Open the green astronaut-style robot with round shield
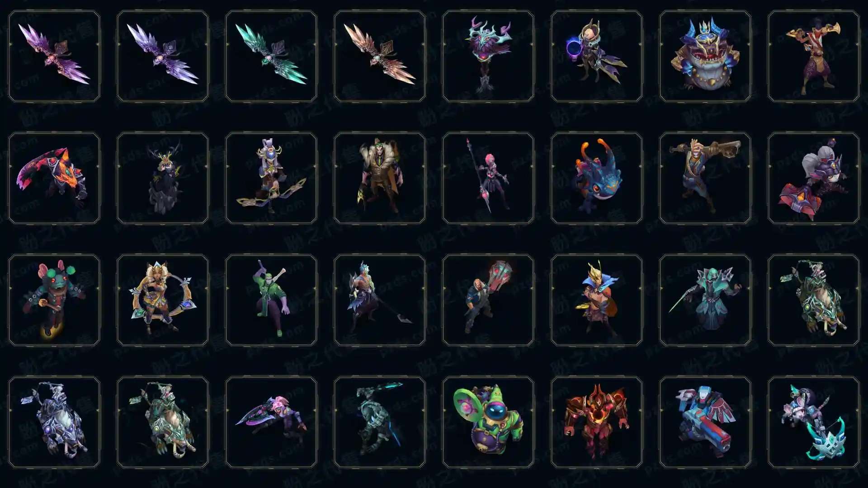Screen dimensions: 868x488 pyautogui.click(x=488, y=422)
